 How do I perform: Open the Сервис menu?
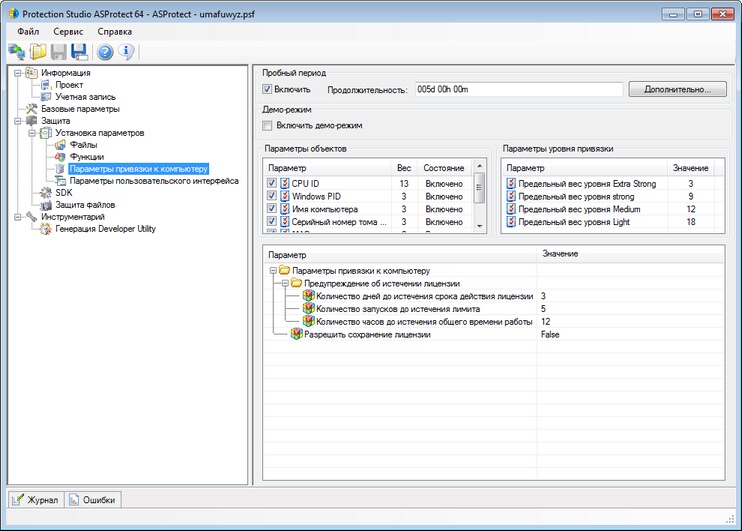point(68,32)
